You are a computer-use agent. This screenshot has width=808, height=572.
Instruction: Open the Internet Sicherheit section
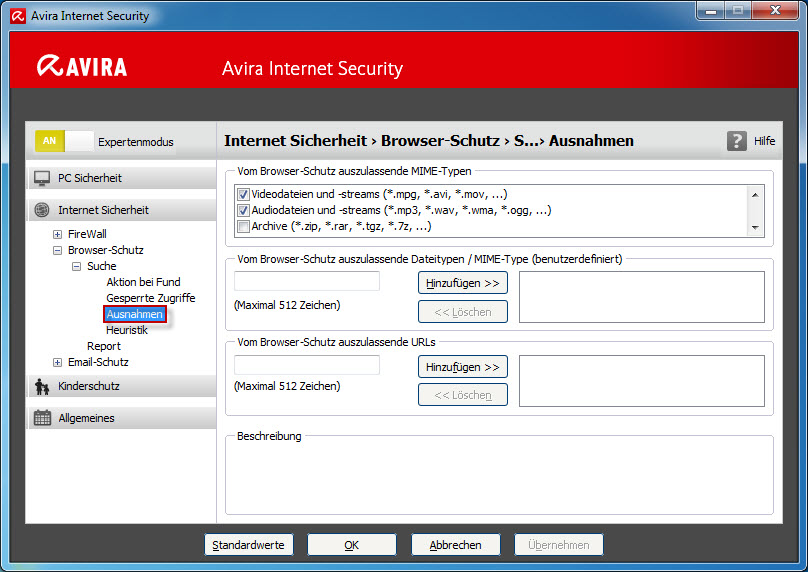[122, 210]
